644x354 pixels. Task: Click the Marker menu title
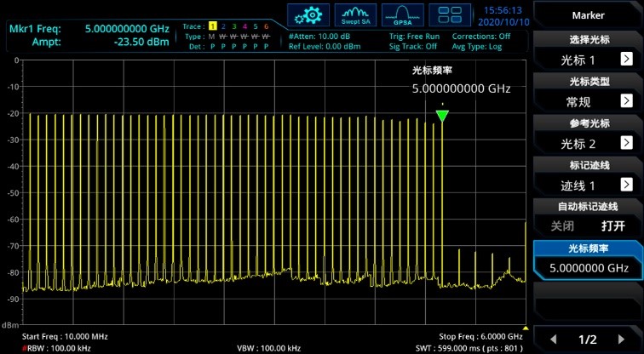(588, 15)
